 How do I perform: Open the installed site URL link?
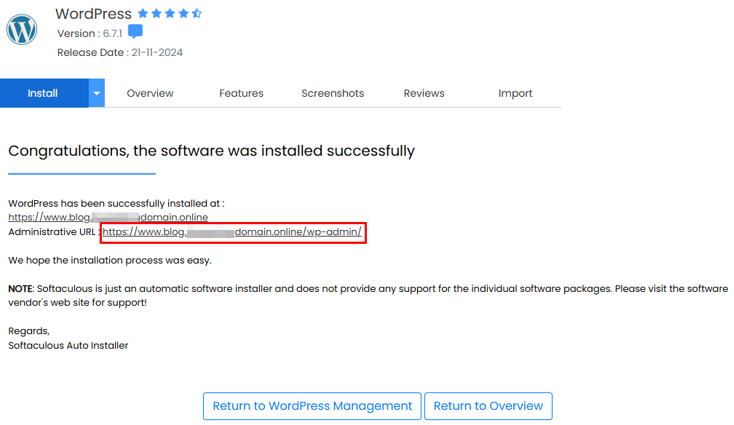108,217
